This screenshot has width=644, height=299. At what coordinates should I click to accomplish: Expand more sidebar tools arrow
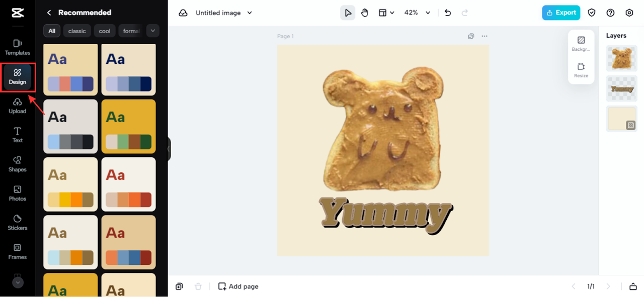[x=18, y=282]
